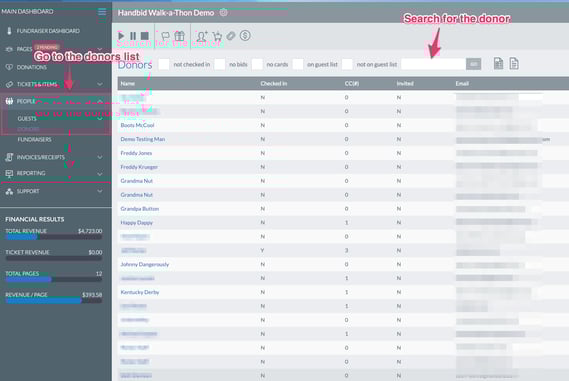Check the 'on guest list' filter box

click(298, 64)
